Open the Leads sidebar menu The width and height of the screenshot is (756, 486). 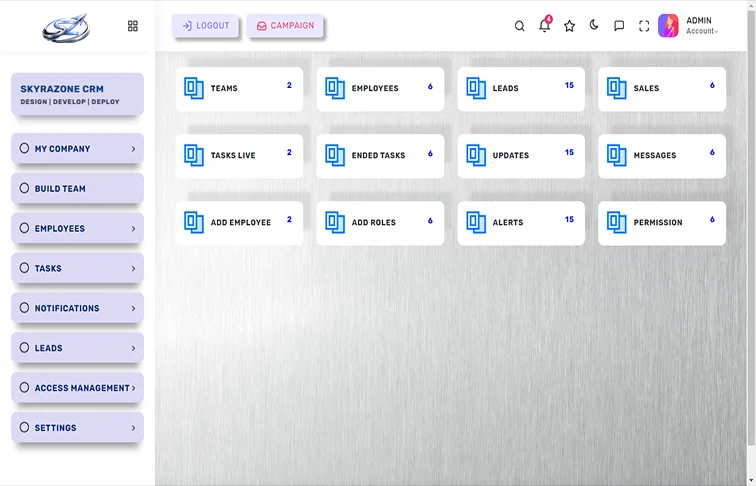point(77,348)
